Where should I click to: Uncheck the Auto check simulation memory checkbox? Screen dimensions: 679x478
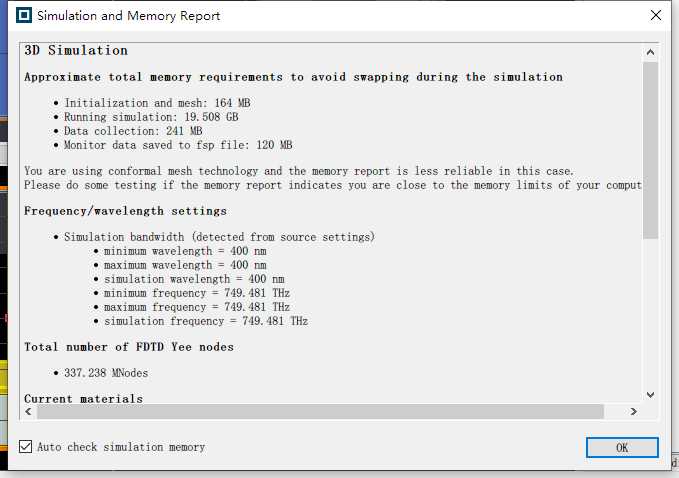pos(26,446)
